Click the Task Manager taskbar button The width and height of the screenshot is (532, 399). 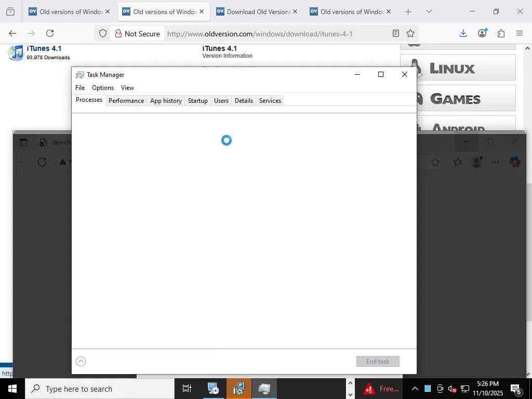point(264,389)
